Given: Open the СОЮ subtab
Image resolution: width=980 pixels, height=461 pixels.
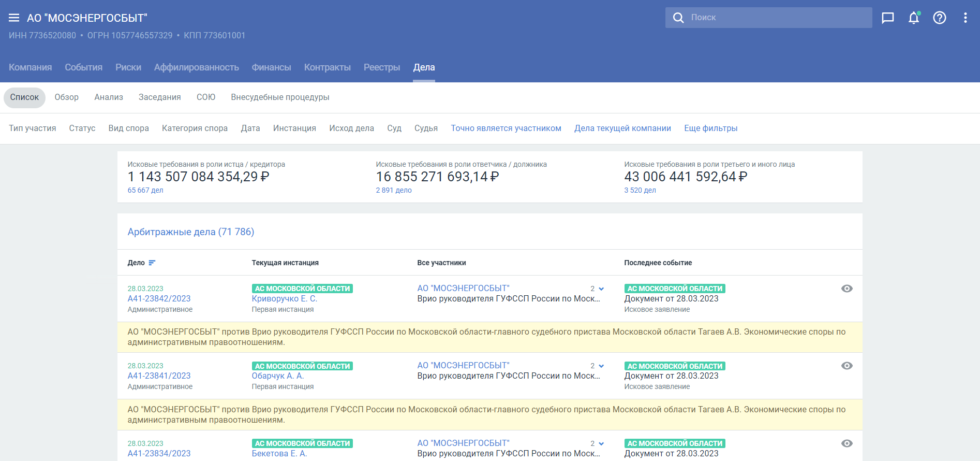Looking at the screenshot, I should coord(206,97).
